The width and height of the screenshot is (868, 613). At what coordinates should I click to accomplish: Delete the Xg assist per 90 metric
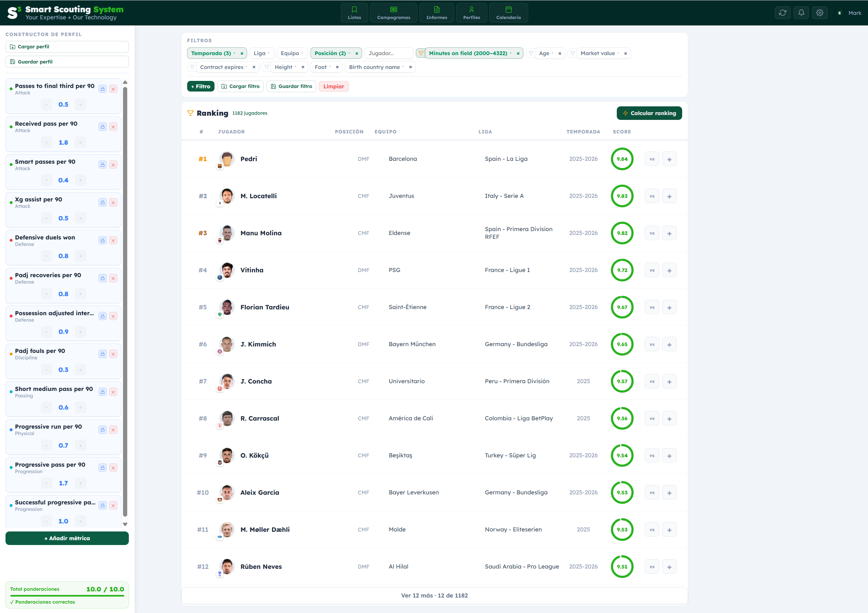tap(113, 202)
